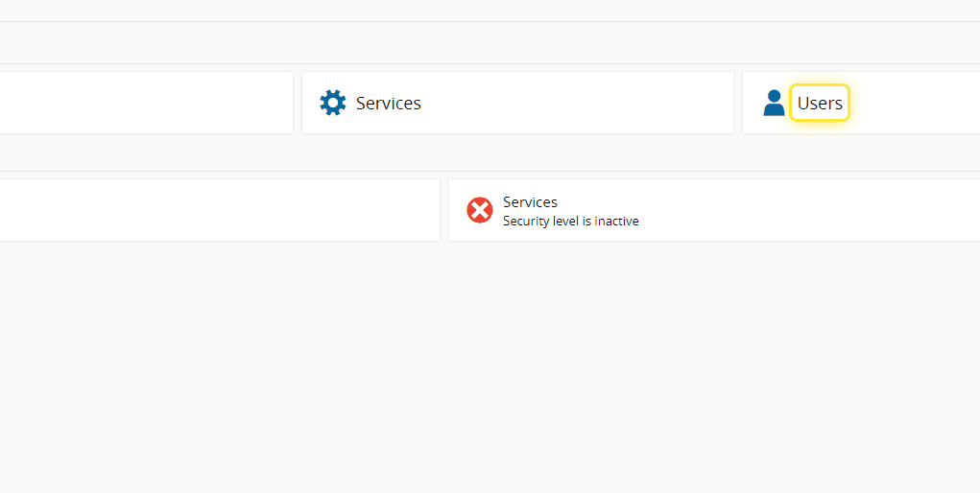Viewport: 980px width, 493px height.
Task: Click the red error cross icon
Action: (480, 210)
